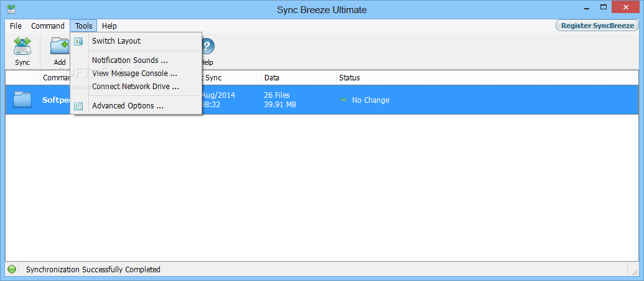Open the Help menu
Viewport: 644px width, 281px height.
tap(110, 26)
